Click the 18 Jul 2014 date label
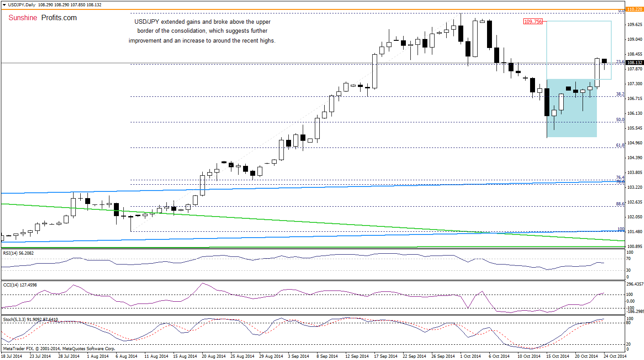644x360 pixels. tap(12, 356)
